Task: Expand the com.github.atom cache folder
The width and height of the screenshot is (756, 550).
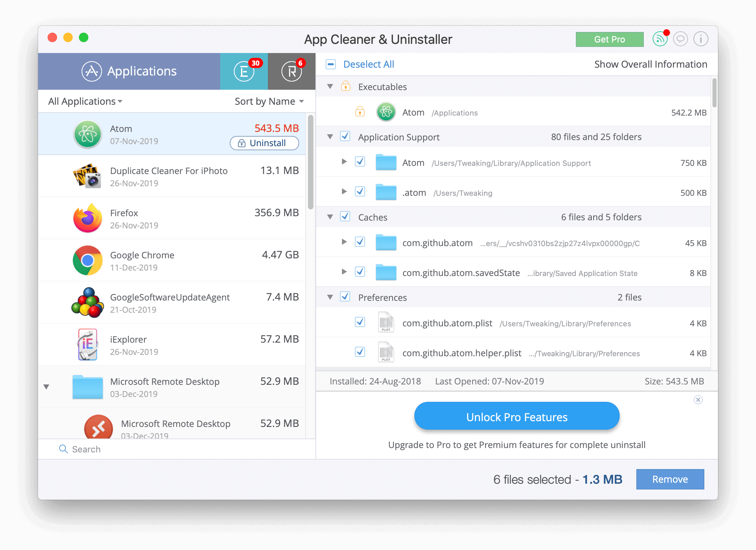Action: pos(344,242)
